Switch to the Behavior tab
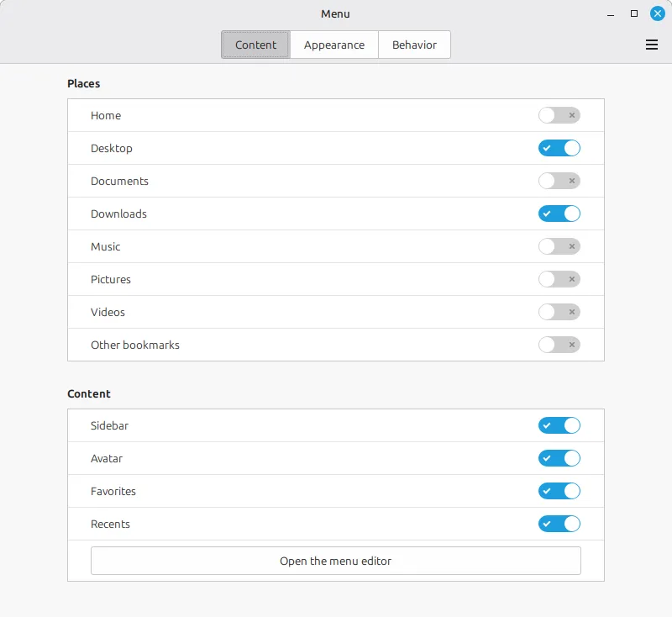This screenshot has height=617, width=672. click(414, 45)
